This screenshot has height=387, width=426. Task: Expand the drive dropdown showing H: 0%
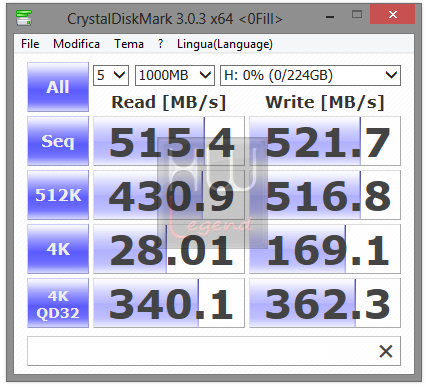pos(310,75)
